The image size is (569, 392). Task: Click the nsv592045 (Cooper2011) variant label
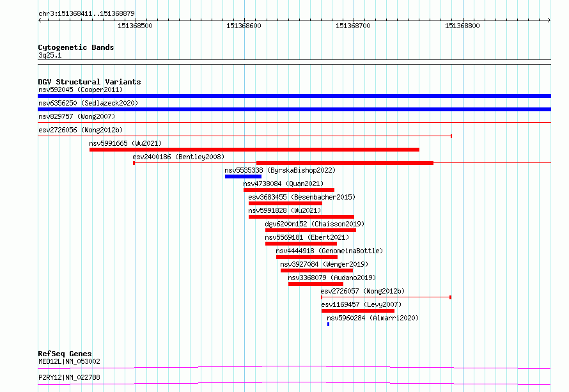[81, 90]
